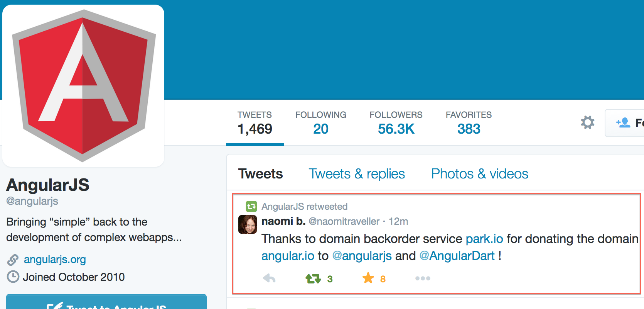Reply to naomi b.'s tweet
Image resolution: width=644 pixels, height=309 pixels.
click(269, 278)
